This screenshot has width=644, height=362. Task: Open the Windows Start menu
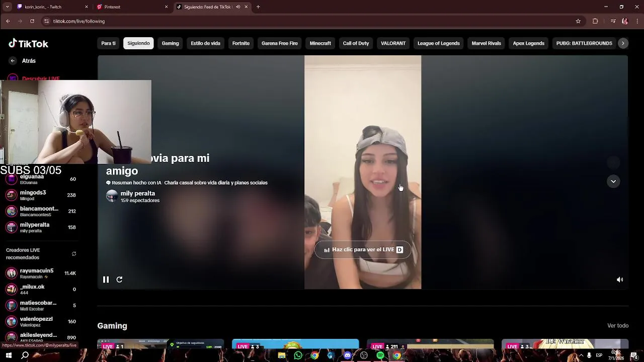(9, 355)
